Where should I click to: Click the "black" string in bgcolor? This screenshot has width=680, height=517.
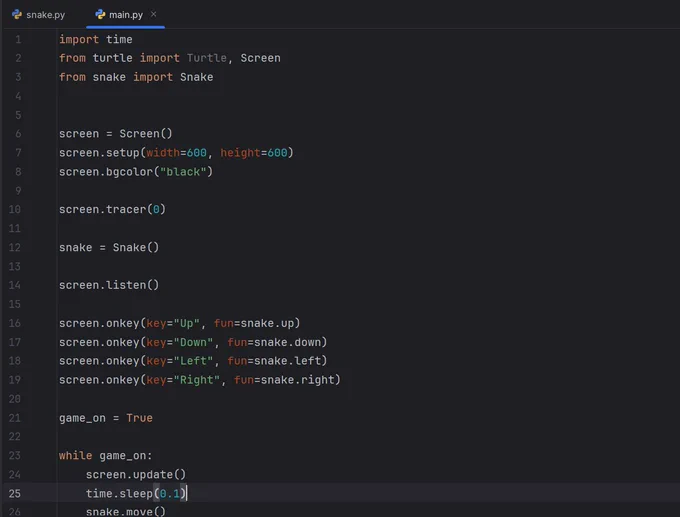click(183, 172)
